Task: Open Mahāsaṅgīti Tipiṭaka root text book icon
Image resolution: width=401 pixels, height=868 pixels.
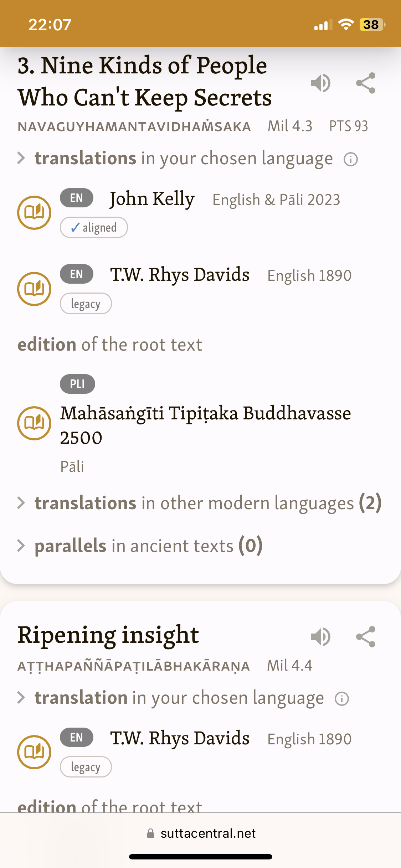Action: (34, 423)
